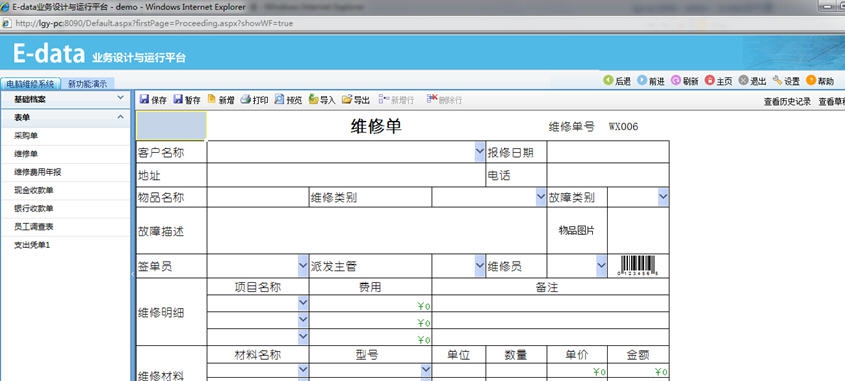Click the 设置 settings wrench icon
845x381 pixels.
tap(777, 80)
